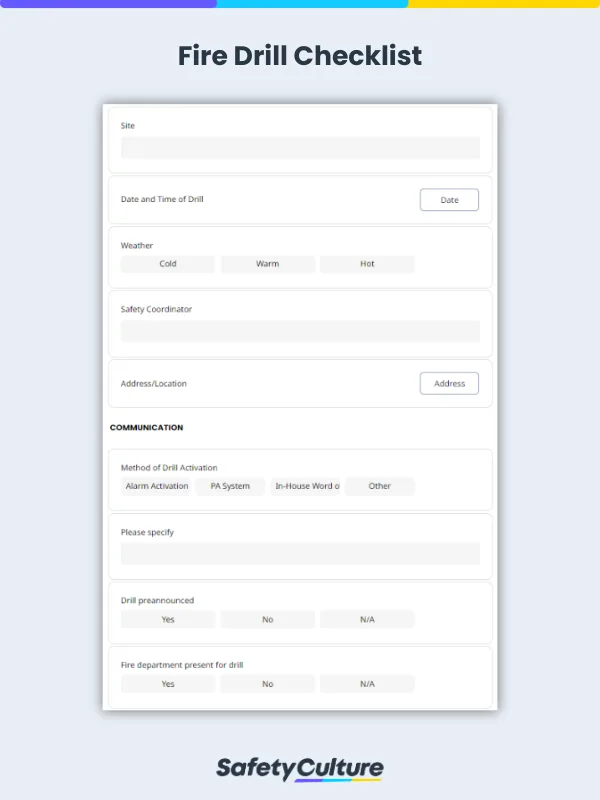Viewport: 600px width, 800px height.
Task: Mark Drill preannounced as Yes
Action: pos(168,620)
